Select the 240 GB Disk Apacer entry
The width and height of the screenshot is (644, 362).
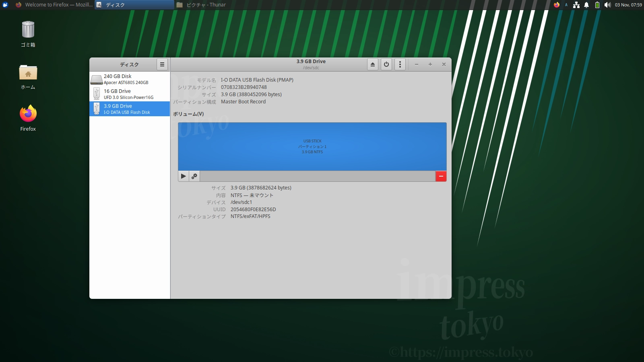(x=130, y=79)
